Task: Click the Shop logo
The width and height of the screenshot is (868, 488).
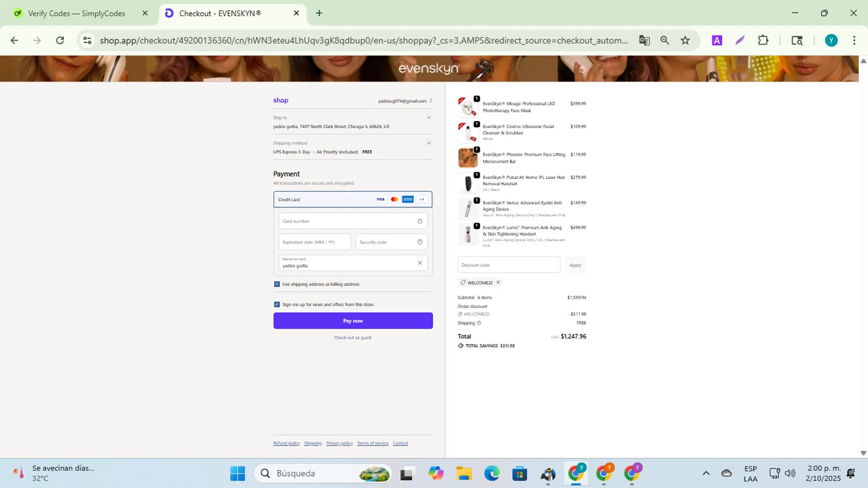Action: [281, 101]
